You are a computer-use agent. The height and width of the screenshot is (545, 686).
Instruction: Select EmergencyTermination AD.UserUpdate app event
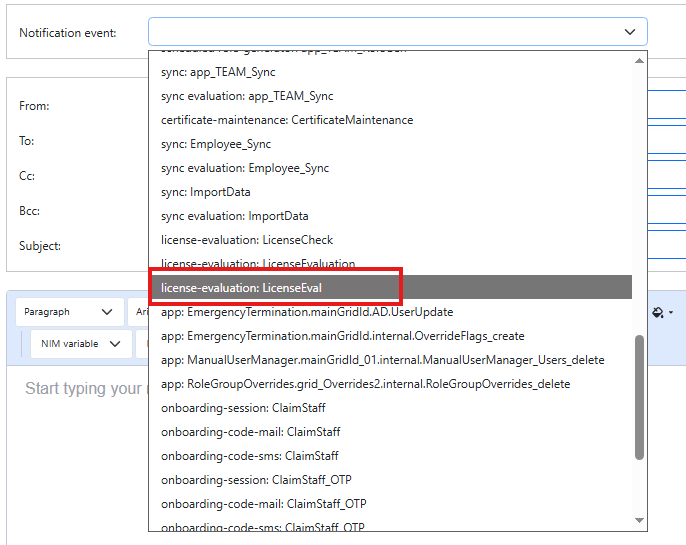[390, 312]
